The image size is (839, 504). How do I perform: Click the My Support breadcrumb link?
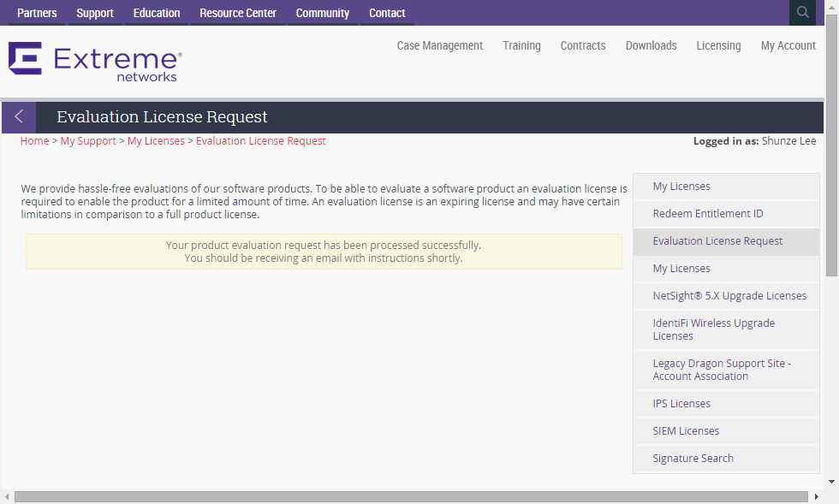click(88, 140)
